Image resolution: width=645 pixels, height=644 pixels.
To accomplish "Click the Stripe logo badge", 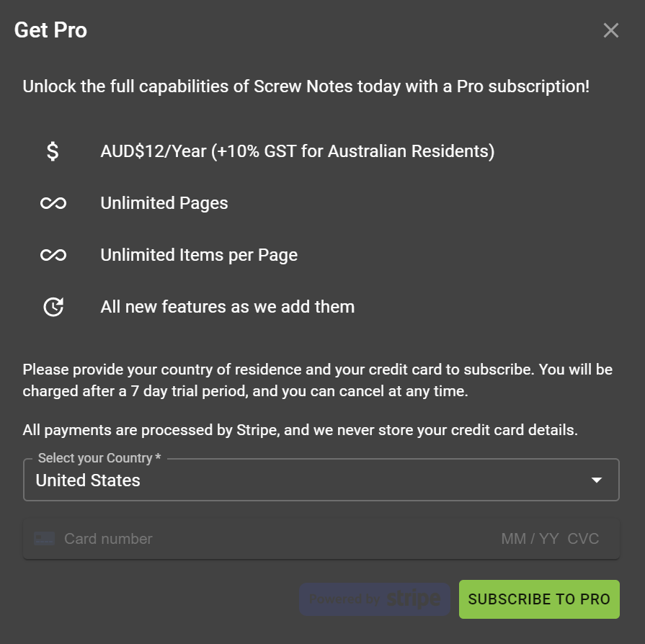I will 375,599.
